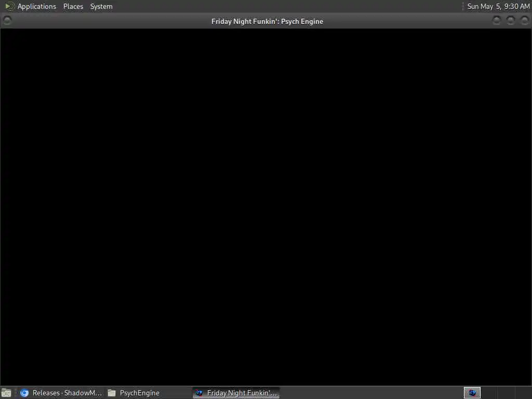The image size is (532, 399).
Task: Click the black game canvas area
Action: pyautogui.click(x=266, y=207)
